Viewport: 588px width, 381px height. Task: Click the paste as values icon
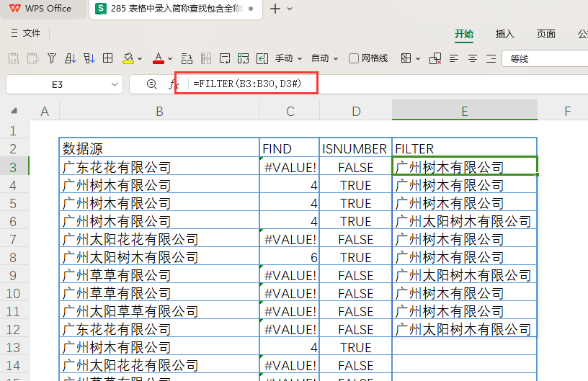14,58
